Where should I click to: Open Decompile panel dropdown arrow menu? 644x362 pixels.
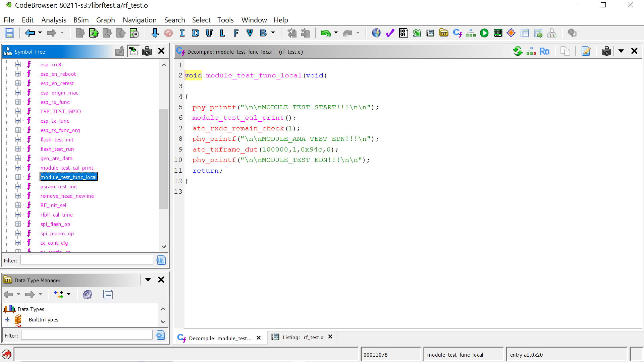tap(621, 51)
